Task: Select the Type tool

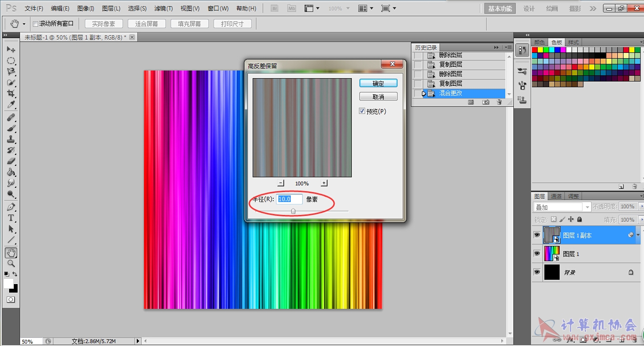Action: (x=11, y=218)
